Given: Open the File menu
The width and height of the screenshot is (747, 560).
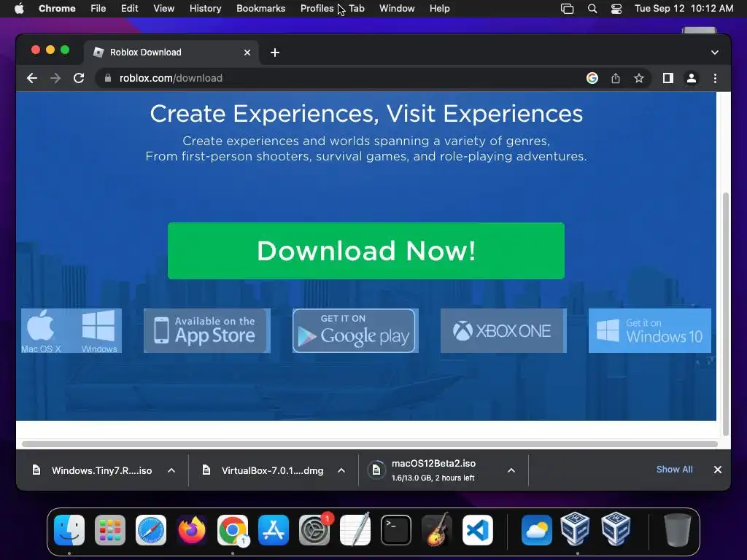Looking at the screenshot, I should 98,9.
